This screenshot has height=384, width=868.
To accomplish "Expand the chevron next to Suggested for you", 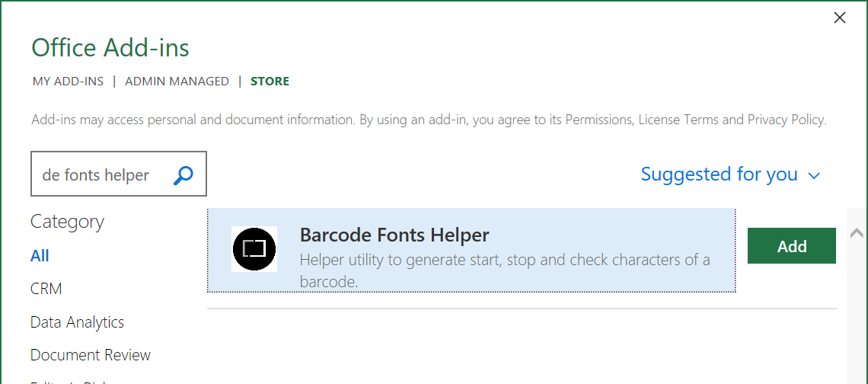I will [x=813, y=176].
